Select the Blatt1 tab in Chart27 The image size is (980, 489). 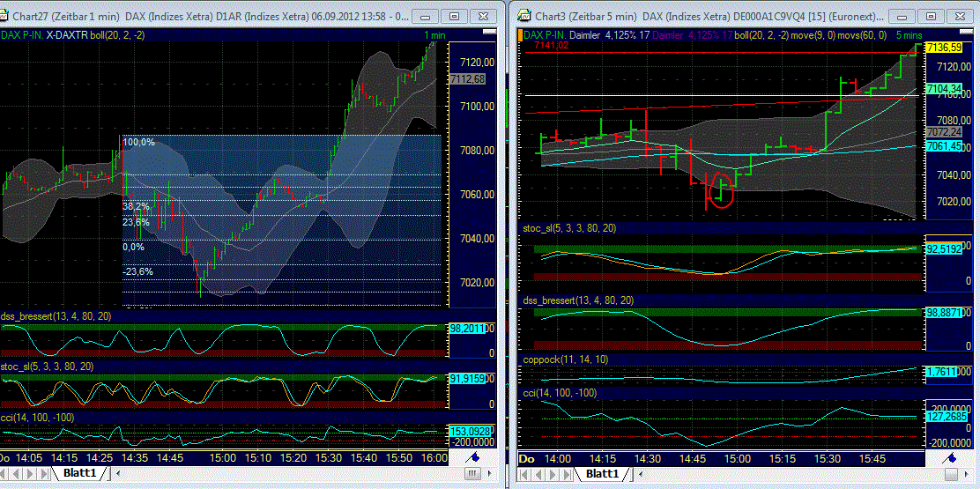click(79, 473)
